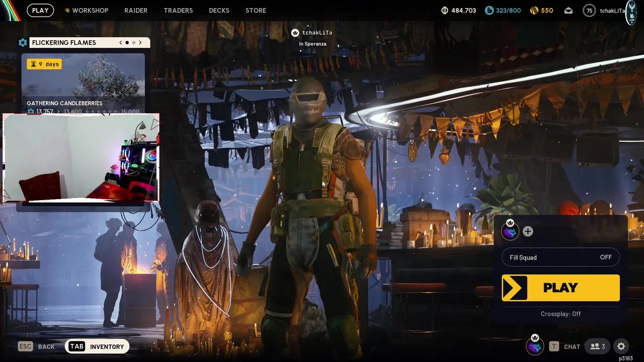Click the webcam overlay thumbnail
The image size is (644, 362).
(81, 158)
